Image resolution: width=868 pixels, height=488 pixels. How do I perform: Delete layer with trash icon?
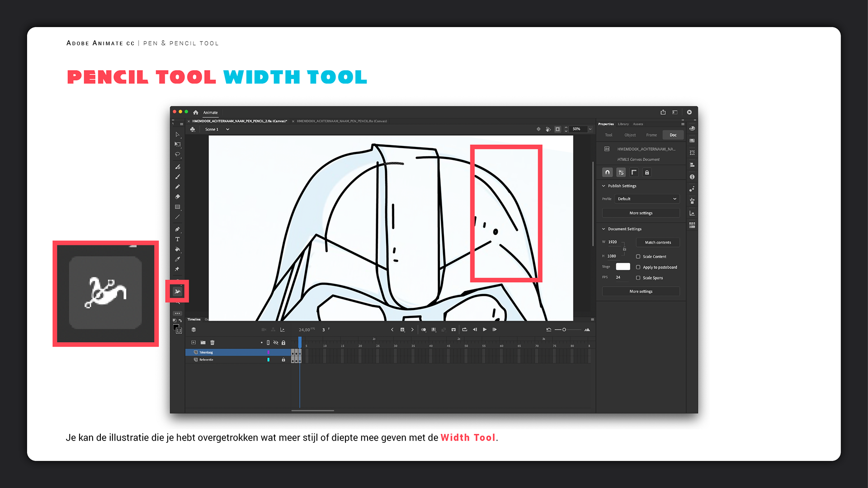[x=212, y=343]
